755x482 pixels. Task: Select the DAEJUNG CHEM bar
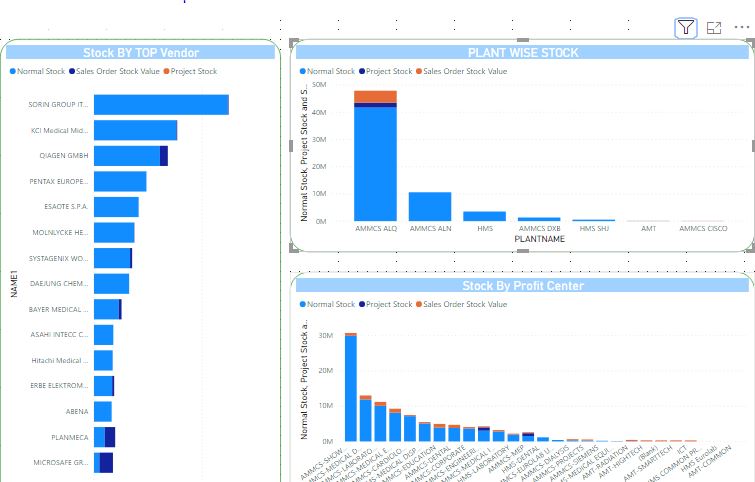[x=111, y=284]
